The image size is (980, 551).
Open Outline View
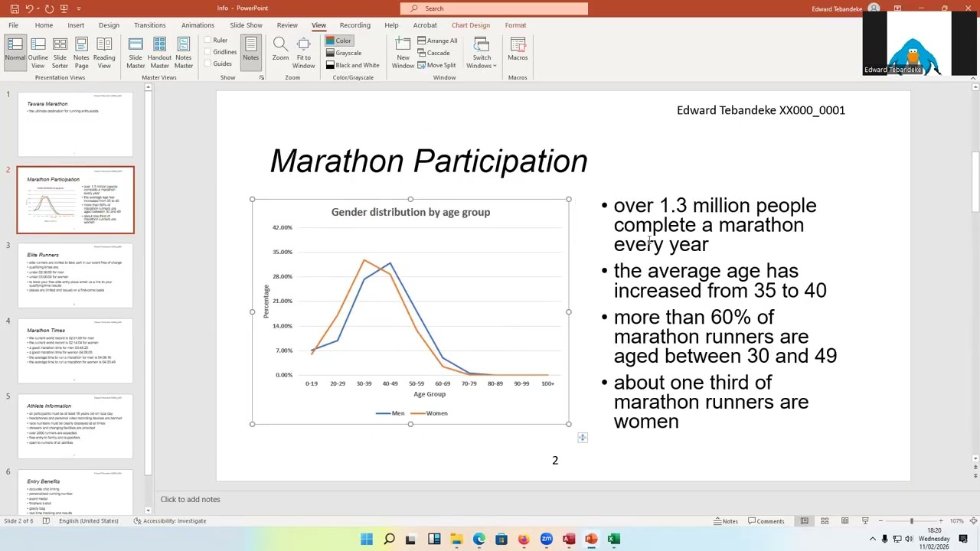pos(38,53)
